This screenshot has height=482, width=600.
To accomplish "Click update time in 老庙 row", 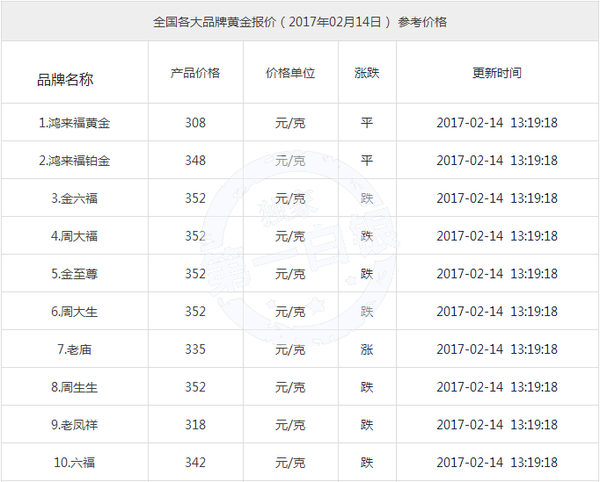I will click(x=497, y=349).
